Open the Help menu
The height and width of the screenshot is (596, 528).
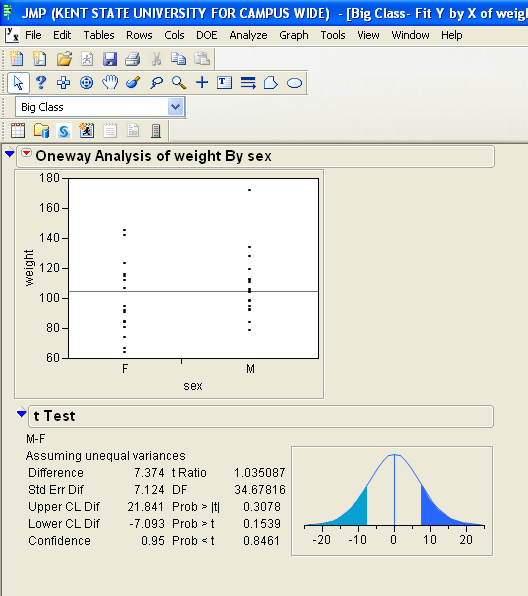452,35
